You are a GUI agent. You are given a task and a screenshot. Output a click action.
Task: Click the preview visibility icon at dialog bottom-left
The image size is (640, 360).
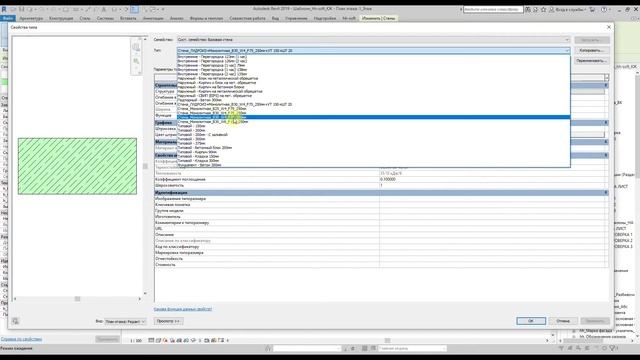(x=16, y=321)
